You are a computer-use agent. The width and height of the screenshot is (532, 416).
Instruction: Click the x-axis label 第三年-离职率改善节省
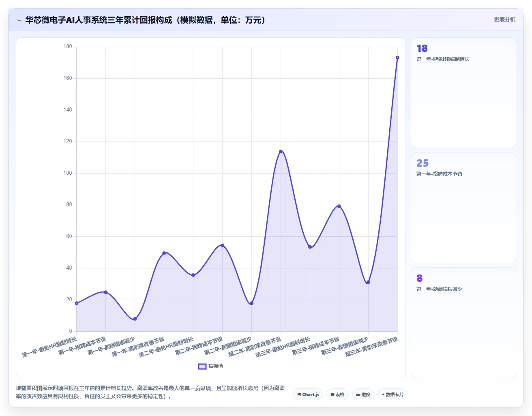(x=371, y=347)
